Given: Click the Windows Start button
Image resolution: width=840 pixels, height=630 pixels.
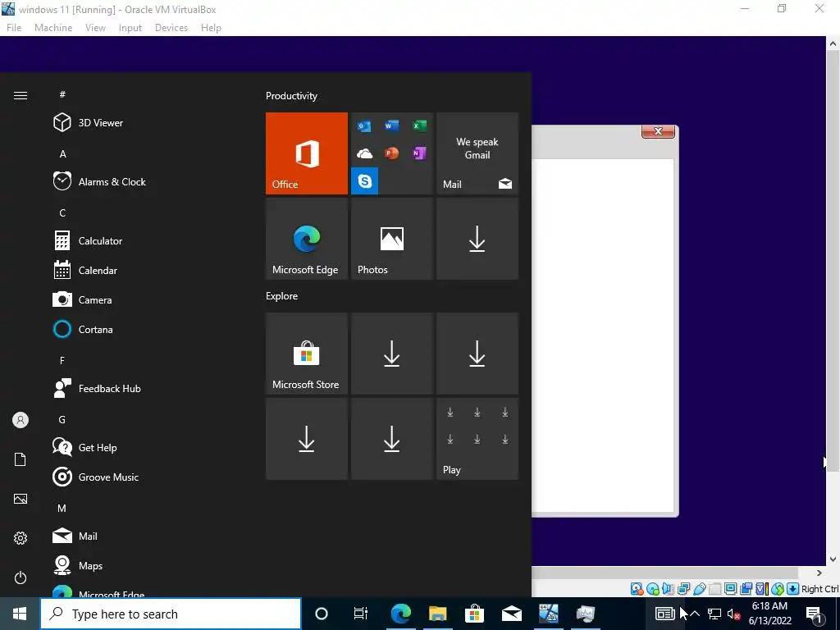Looking at the screenshot, I should [20, 614].
